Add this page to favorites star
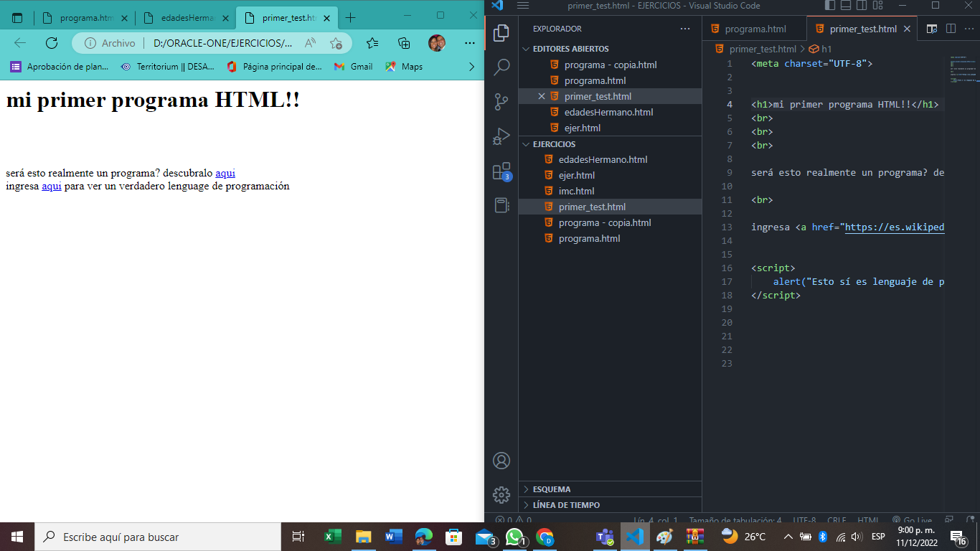The height and width of the screenshot is (551, 980). coord(336,43)
